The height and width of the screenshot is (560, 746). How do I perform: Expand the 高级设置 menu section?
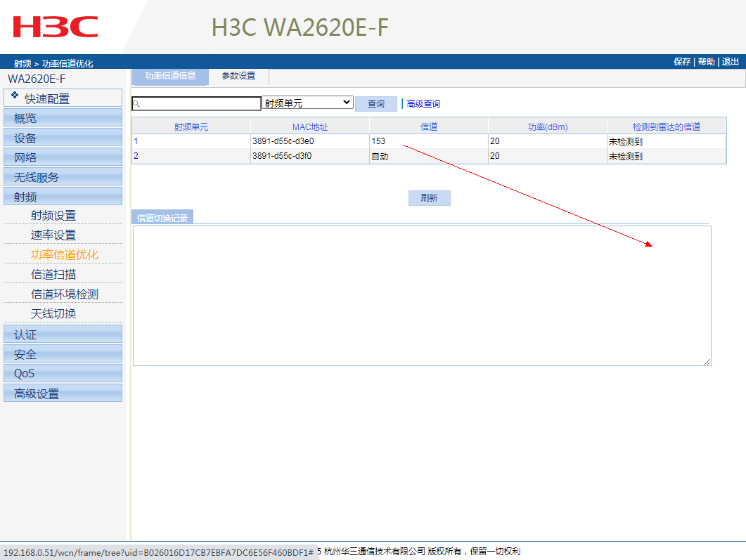coord(63,393)
